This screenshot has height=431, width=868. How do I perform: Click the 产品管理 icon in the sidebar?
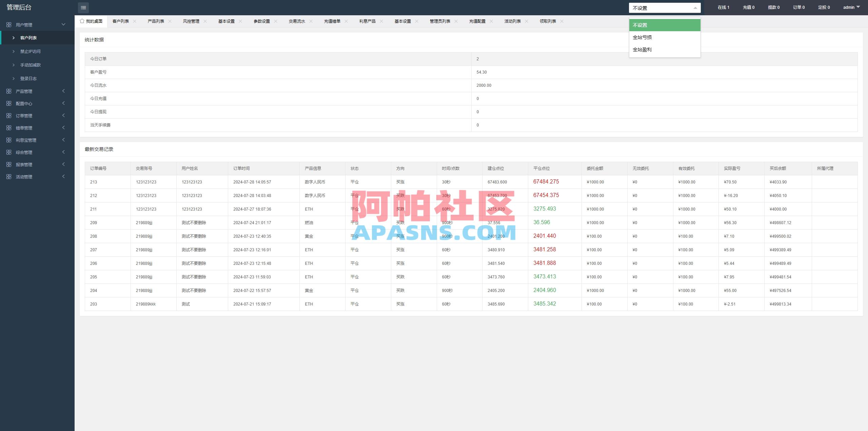pos(9,91)
